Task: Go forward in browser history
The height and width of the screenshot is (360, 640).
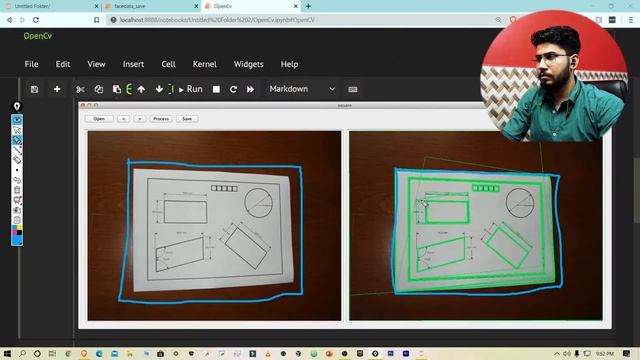Action: tap(22, 20)
